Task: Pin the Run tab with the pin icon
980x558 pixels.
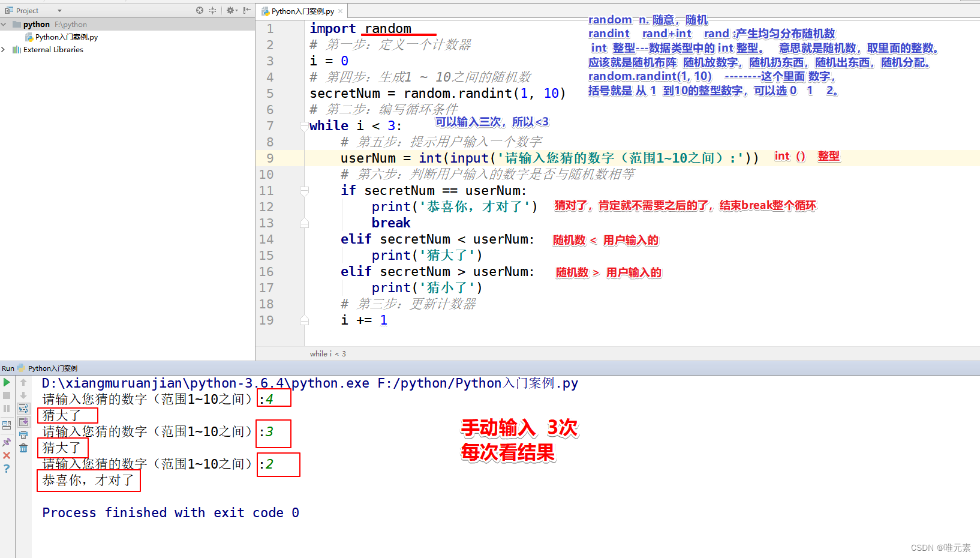Action: 7,442
